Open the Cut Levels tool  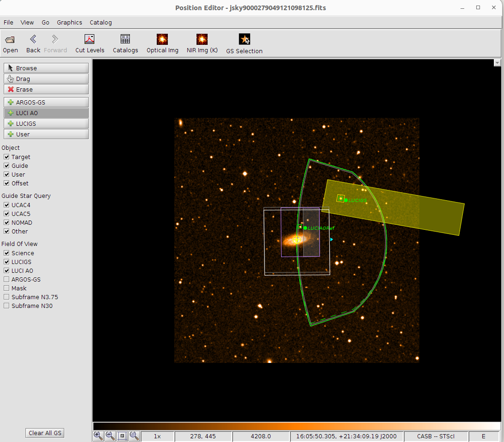point(90,40)
